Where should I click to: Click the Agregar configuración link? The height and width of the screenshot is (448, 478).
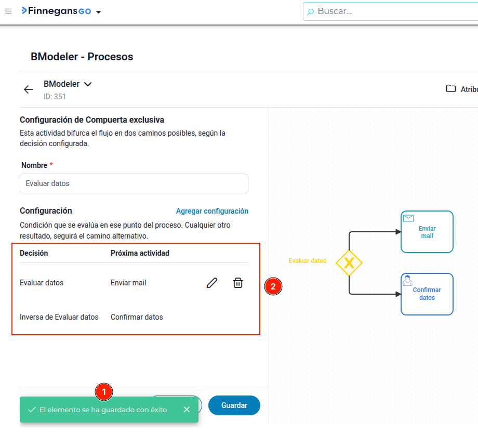coord(212,211)
